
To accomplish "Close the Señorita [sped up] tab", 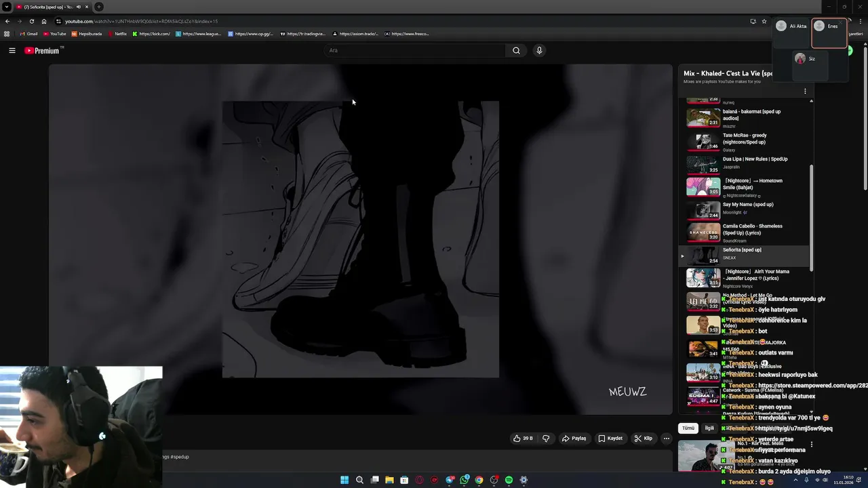I will click(87, 7).
